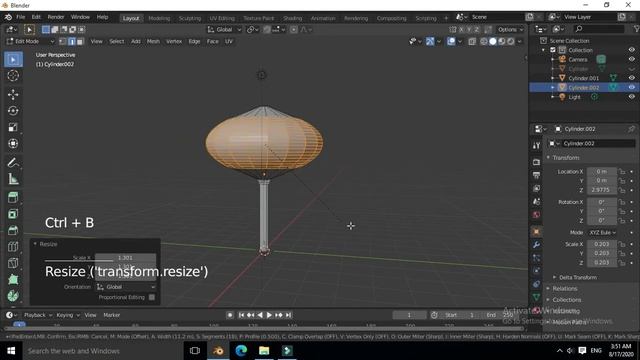Select the Inset Faces tool
This screenshot has height=360, width=640.
(x=13, y=213)
